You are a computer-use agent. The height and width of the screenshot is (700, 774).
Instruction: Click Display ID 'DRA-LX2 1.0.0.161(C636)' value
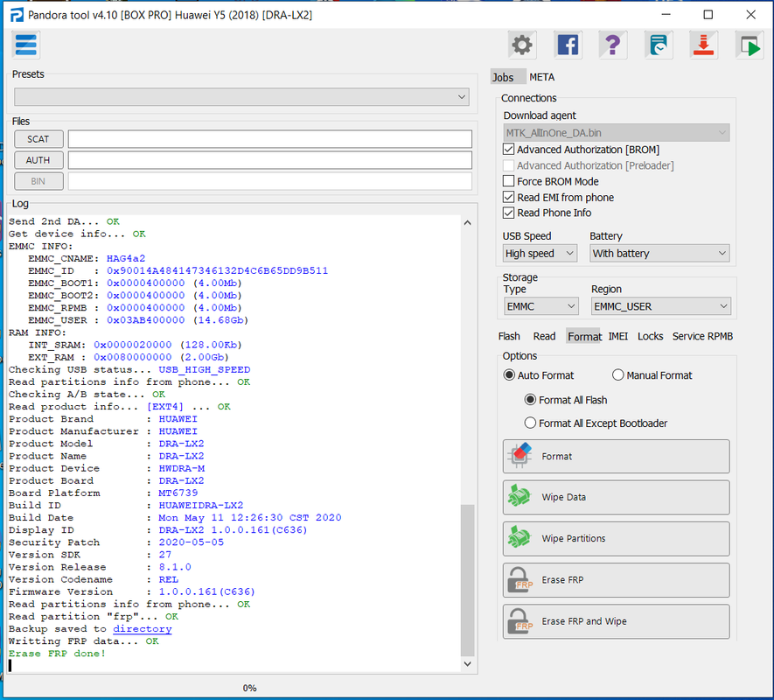(x=233, y=530)
